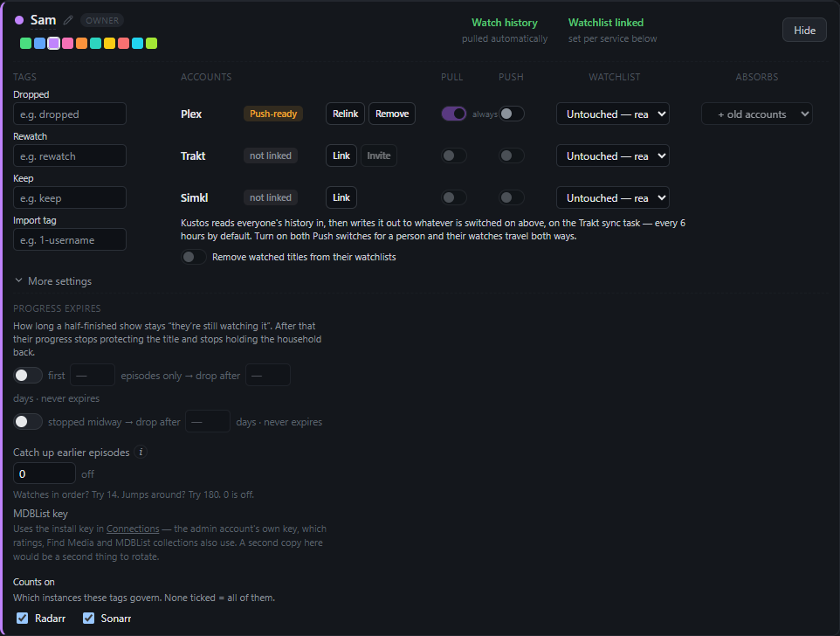Click the Watch history heading
This screenshot has height=636, width=840.
[505, 23]
